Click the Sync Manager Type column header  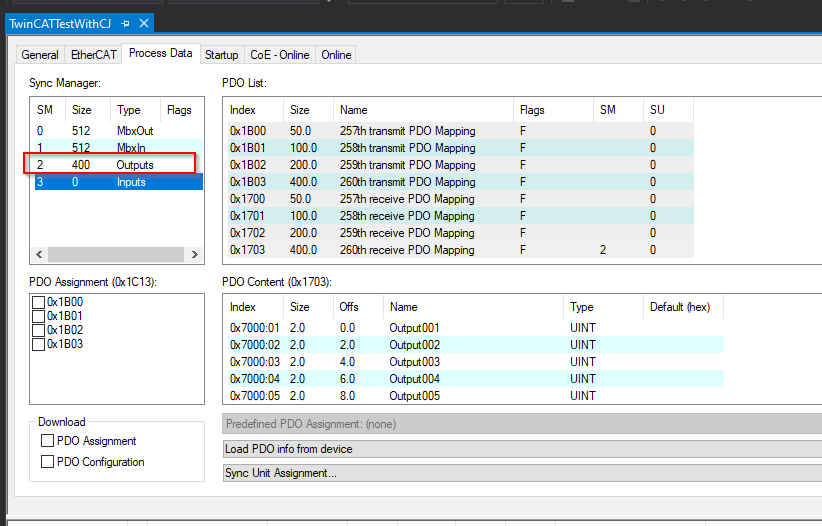(x=135, y=110)
